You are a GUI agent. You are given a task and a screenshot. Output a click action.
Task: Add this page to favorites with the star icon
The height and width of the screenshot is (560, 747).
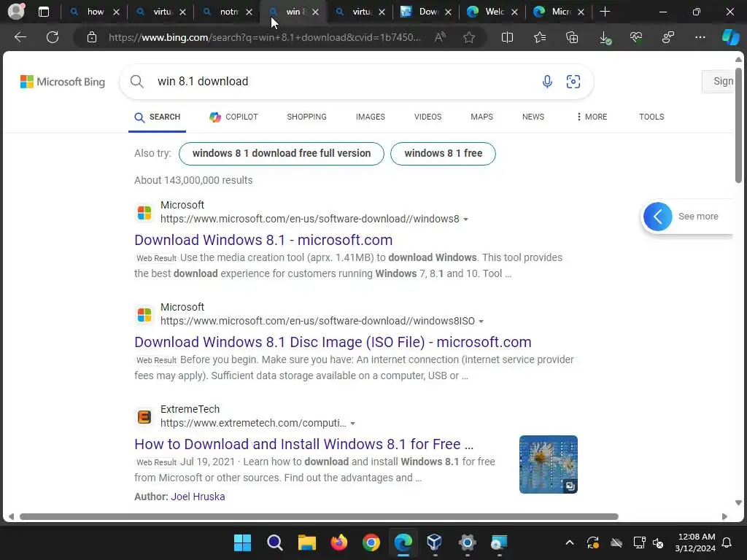pos(469,37)
